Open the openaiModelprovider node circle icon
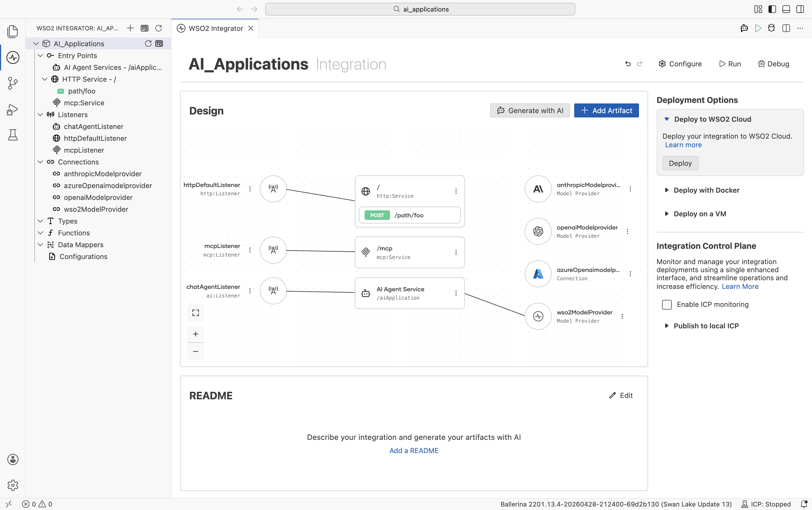 coord(538,231)
